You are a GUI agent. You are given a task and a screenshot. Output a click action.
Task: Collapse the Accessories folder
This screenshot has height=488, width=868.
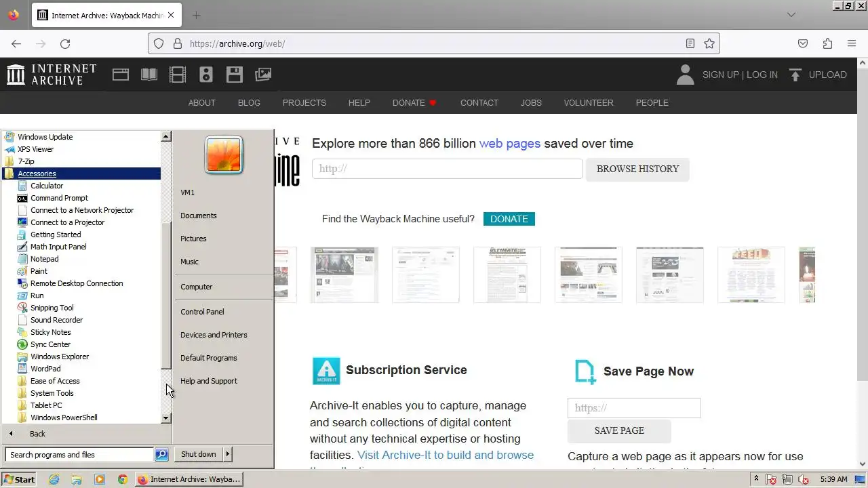click(37, 174)
